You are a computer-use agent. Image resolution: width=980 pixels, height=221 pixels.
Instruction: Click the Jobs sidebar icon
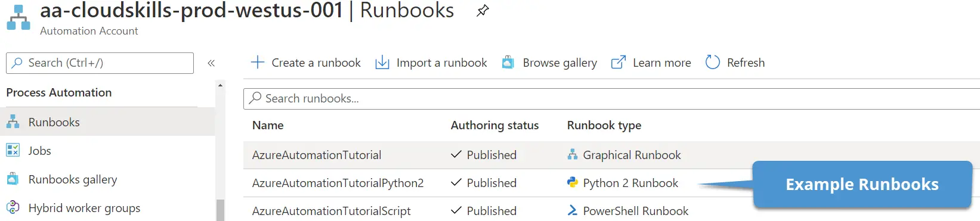[x=13, y=150]
